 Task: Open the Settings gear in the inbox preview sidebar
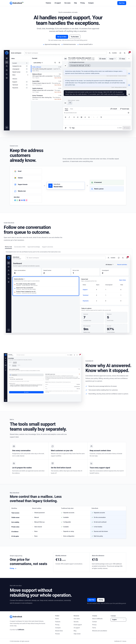(7, 78)
